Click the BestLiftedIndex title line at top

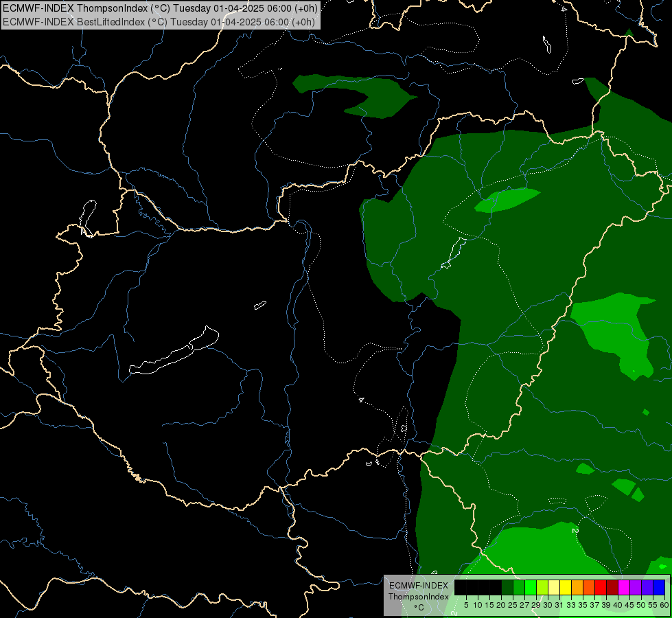click(x=159, y=22)
